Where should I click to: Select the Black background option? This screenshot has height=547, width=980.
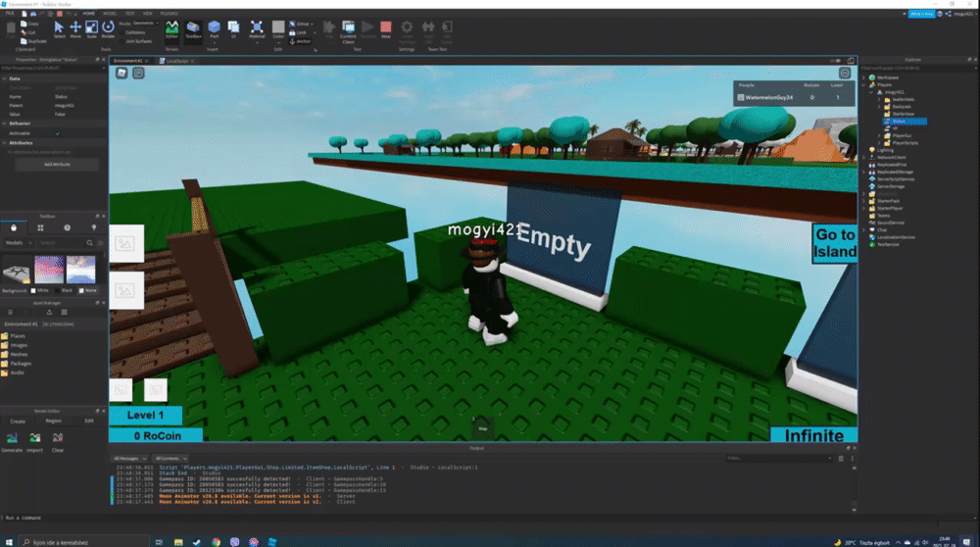pyautogui.click(x=63, y=290)
